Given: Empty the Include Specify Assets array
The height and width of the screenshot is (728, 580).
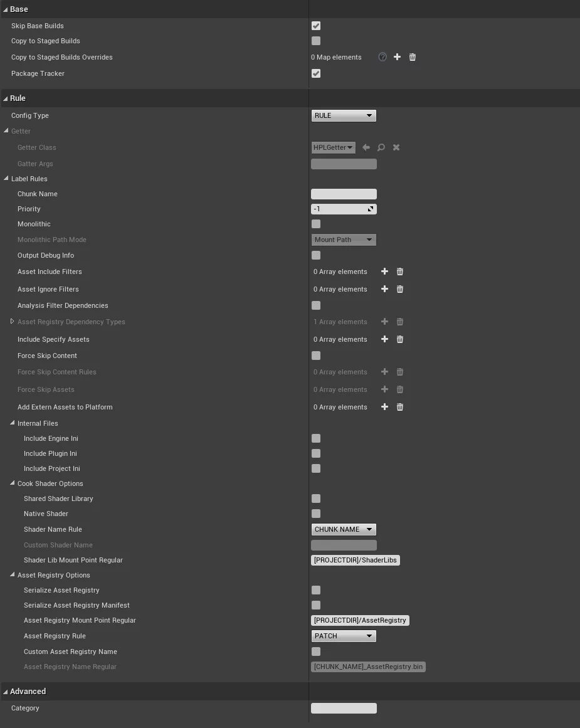Looking at the screenshot, I should (x=400, y=339).
